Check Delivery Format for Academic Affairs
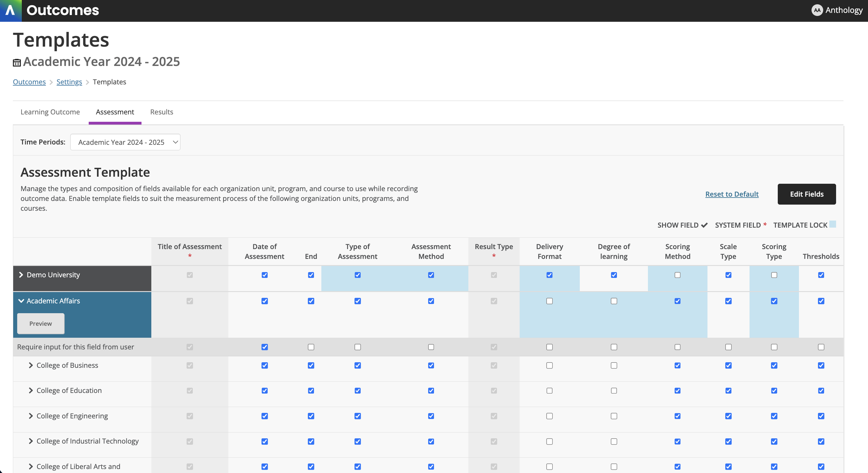 [549, 301]
